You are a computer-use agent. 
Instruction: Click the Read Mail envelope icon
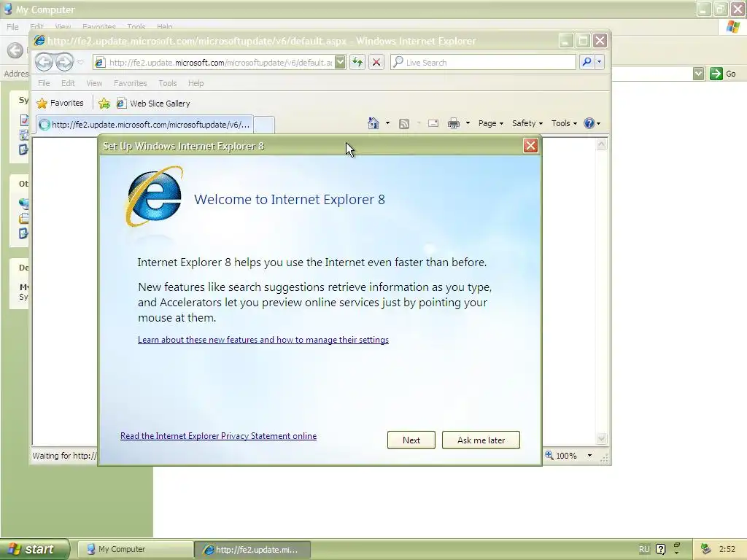pyautogui.click(x=433, y=123)
